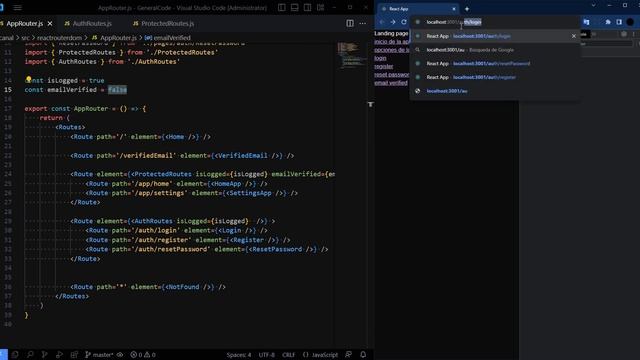Click the true value on line 14

96,80
